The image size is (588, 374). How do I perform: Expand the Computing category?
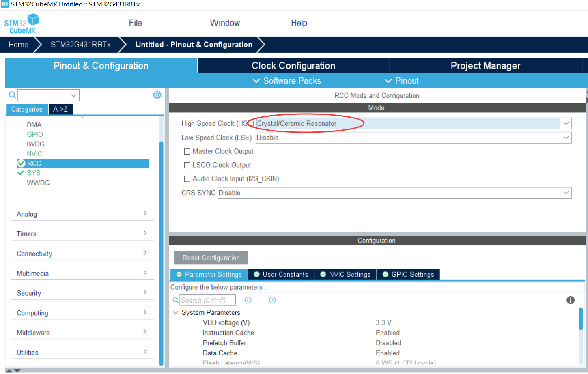coord(82,313)
